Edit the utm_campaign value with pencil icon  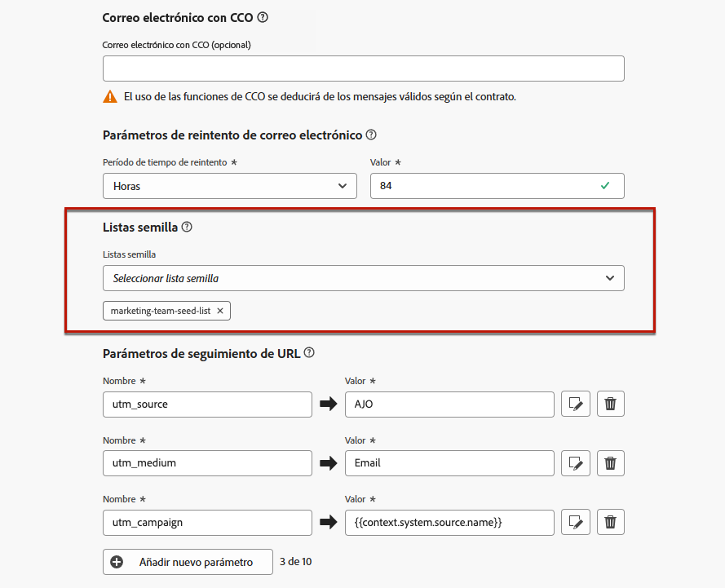576,523
